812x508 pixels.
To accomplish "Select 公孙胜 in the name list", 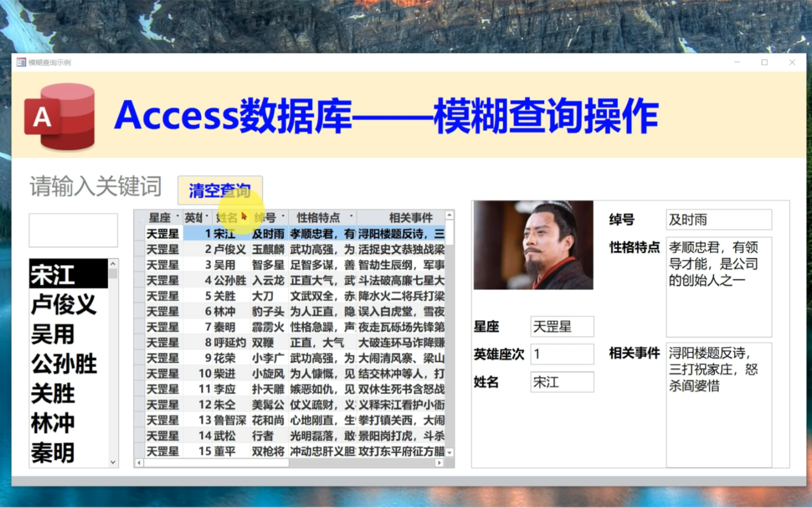I will 69,364.
